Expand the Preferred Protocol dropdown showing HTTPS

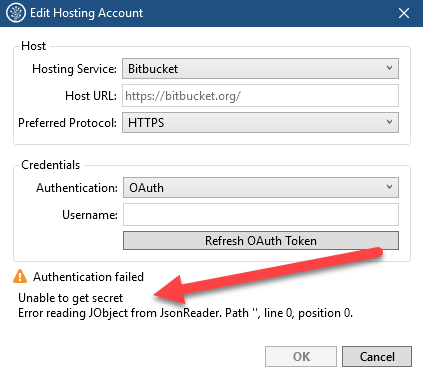260,123
